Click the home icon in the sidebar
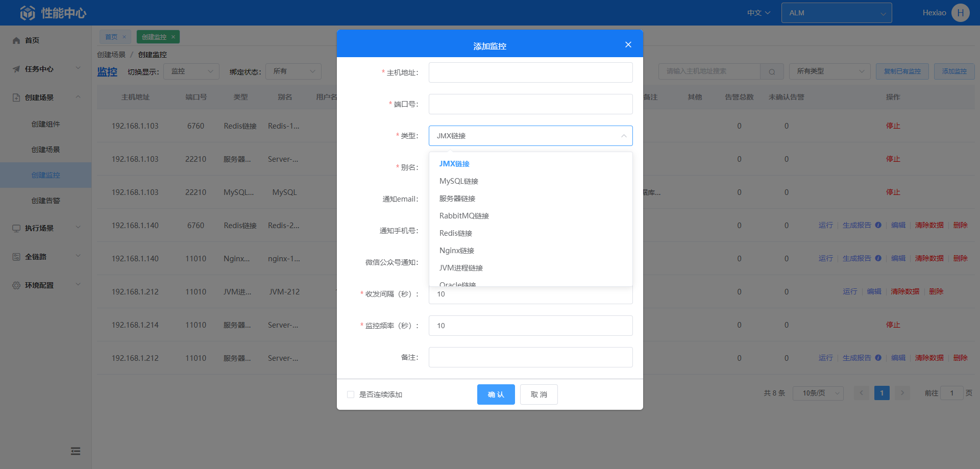This screenshot has height=469, width=980. [x=16, y=40]
